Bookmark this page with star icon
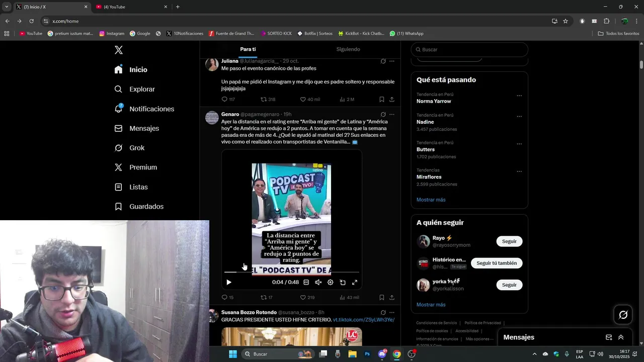Viewport: 644px width, 362px height. [566, 21]
